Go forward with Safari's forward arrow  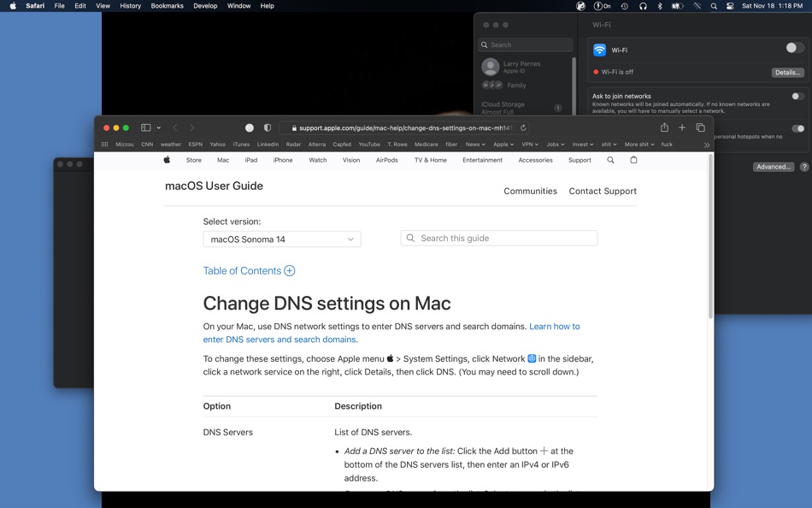[191, 127]
